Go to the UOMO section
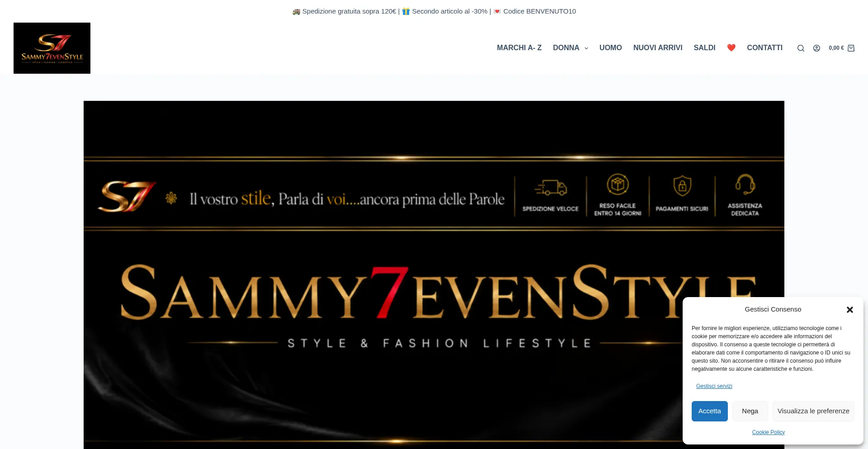 (x=610, y=48)
